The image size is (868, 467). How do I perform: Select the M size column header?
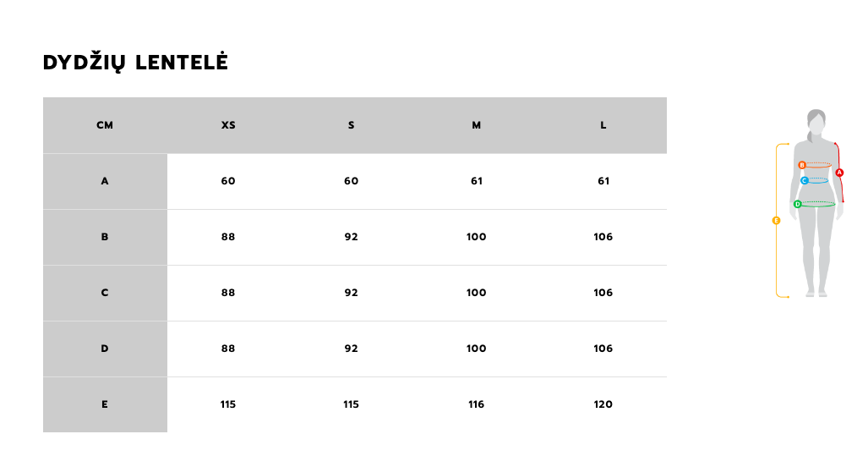click(476, 125)
